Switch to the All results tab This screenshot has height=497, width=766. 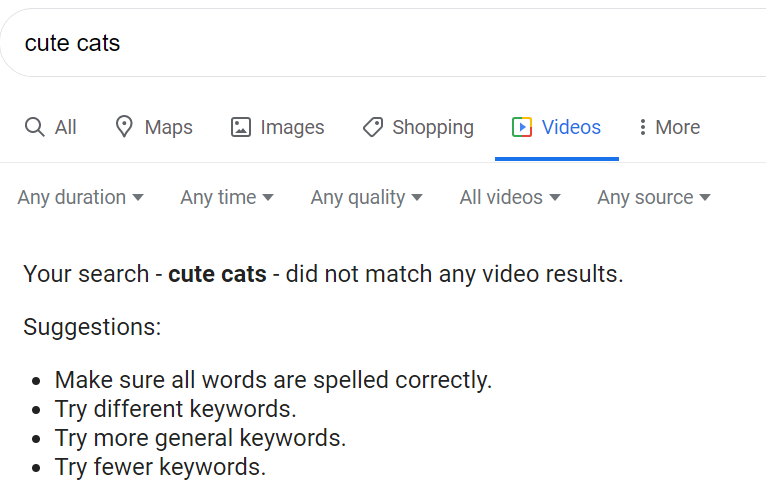coord(65,127)
